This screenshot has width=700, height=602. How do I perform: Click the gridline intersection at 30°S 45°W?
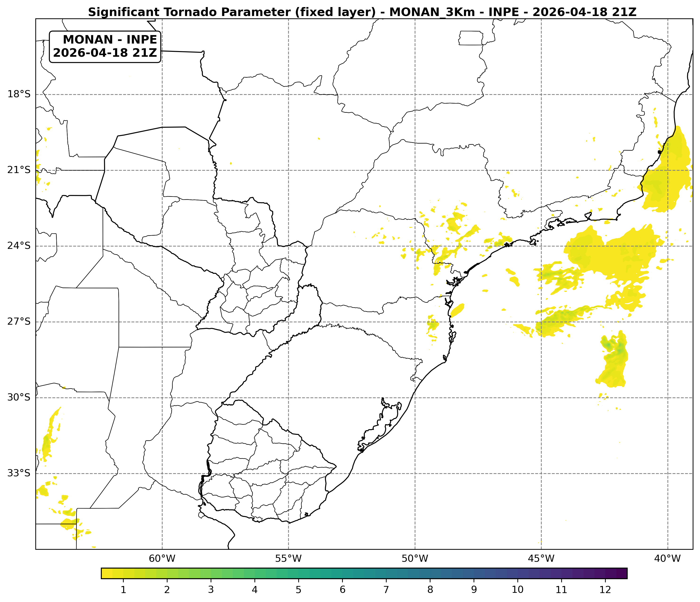[x=541, y=398]
